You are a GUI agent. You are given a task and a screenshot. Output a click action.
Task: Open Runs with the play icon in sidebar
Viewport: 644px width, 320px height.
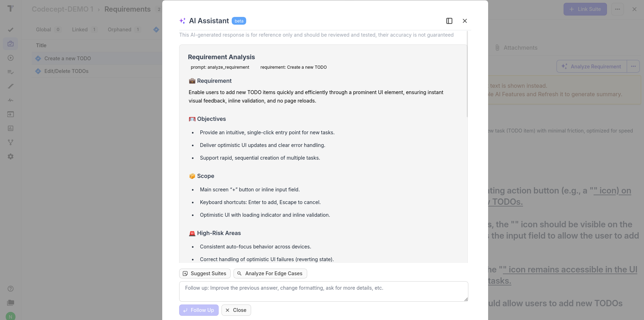[11, 58]
